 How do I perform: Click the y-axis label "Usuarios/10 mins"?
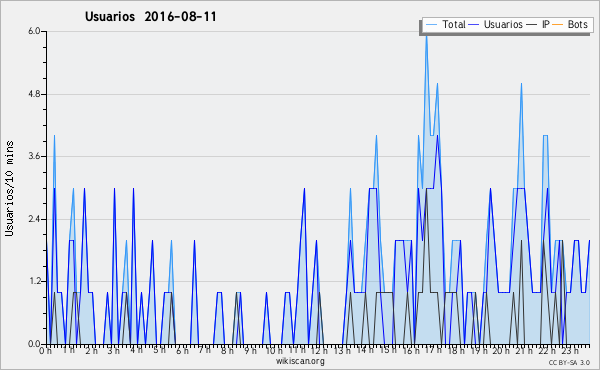[x=9, y=189]
